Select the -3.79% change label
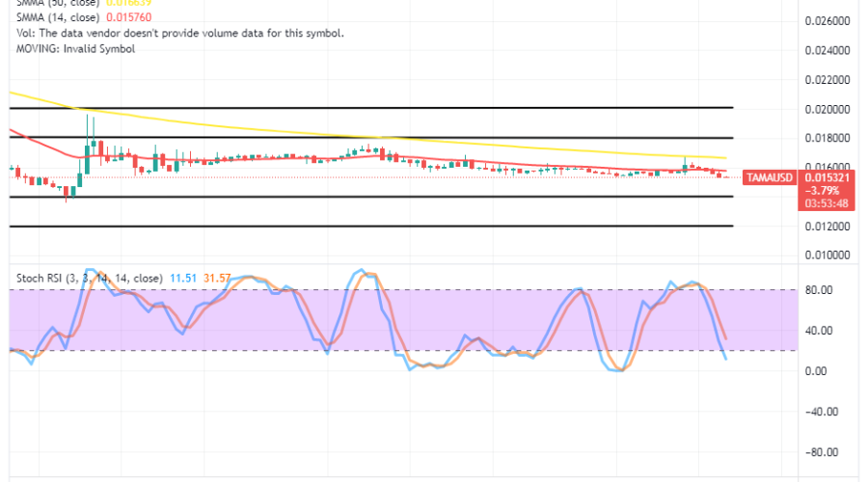Viewport: 868px width, 482px height. (x=822, y=190)
